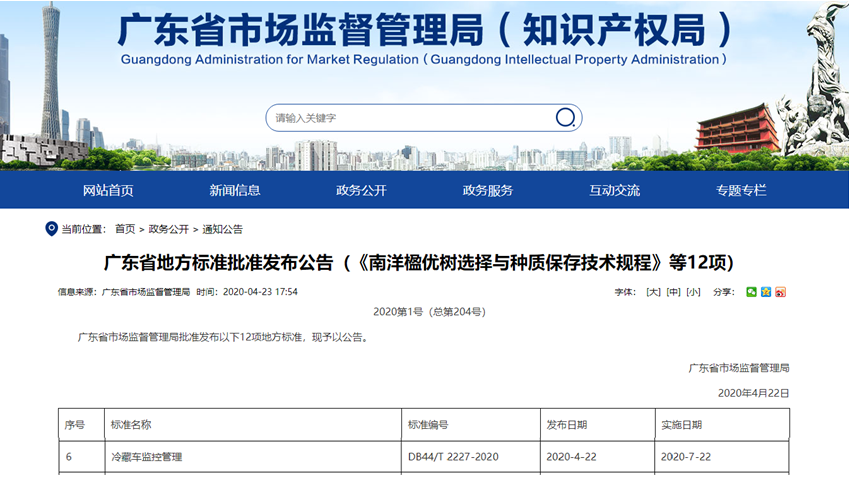Share the article via WeChat icon
The width and height of the screenshot is (849, 491).
click(751, 292)
